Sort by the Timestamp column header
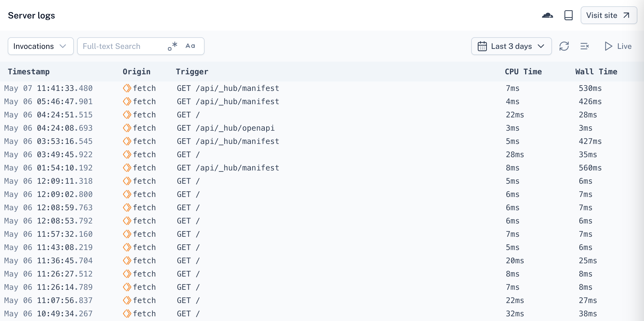Image resolution: width=644 pixels, height=321 pixels. tap(29, 72)
